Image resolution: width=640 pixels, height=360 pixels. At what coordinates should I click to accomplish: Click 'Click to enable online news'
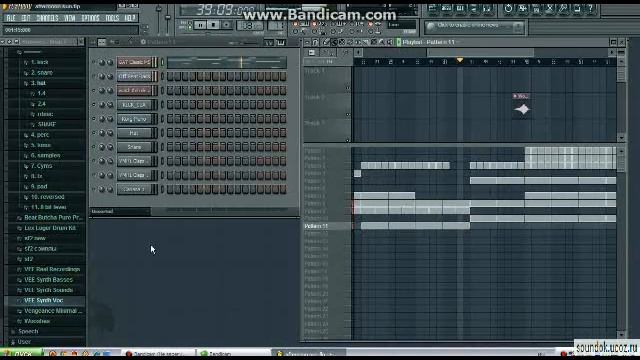468,25
